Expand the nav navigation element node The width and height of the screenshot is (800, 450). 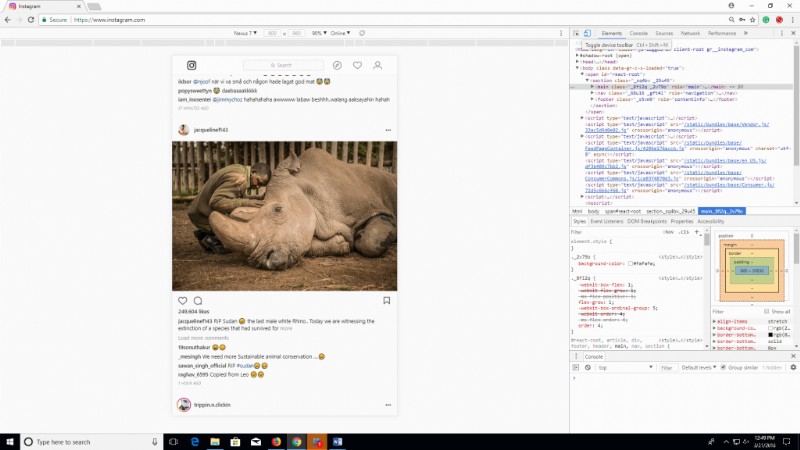(x=592, y=93)
